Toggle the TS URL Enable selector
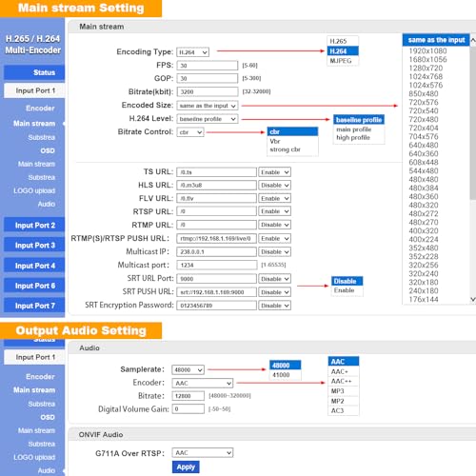476x476 pixels. coord(274,172)
